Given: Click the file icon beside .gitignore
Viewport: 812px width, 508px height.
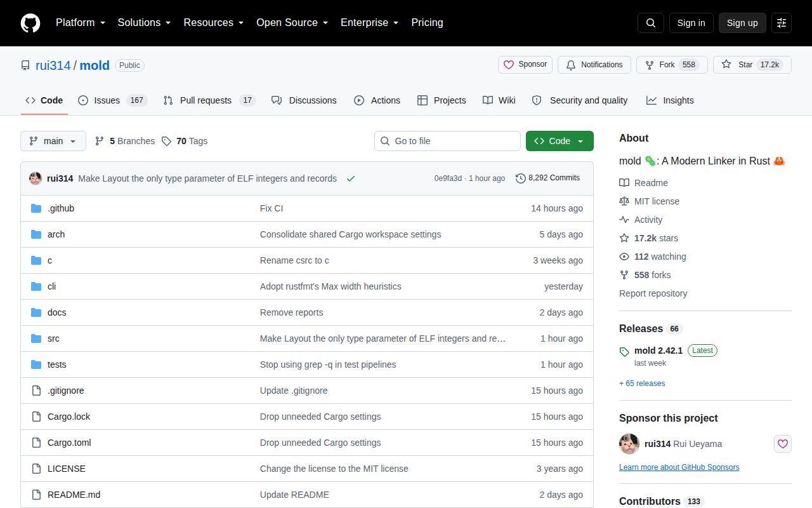Looking at the screenshot, I should 36,391.
